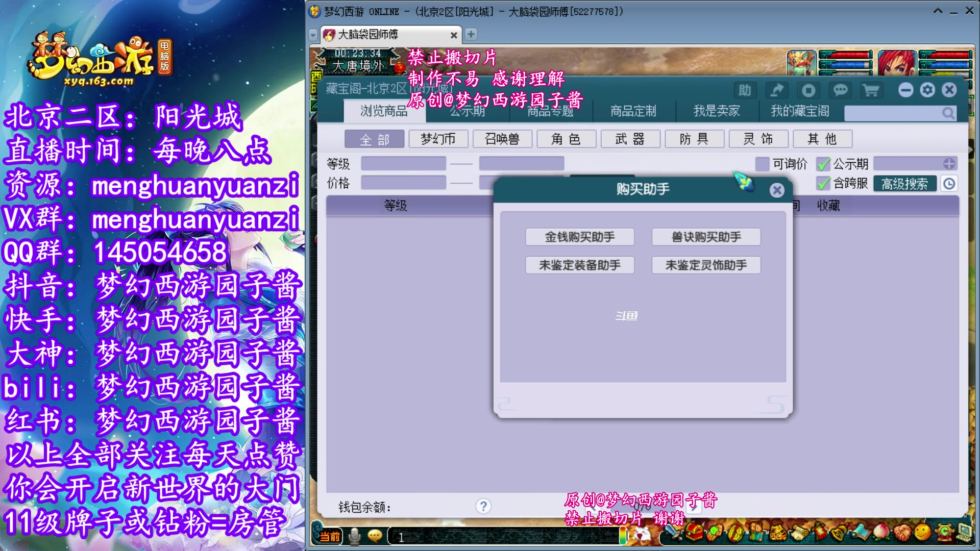Click the green gem icon in bottom toolbar
This screenshot has height=551, width=980.
(714, 533)
